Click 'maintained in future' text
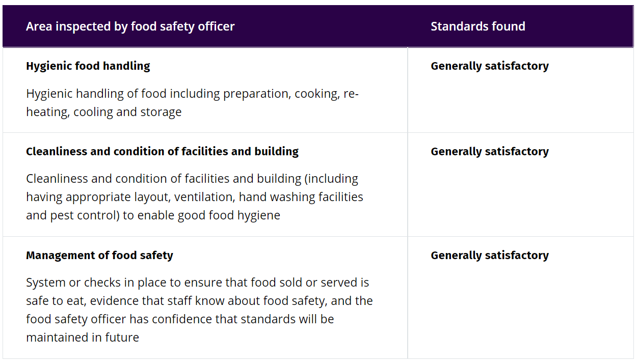This screenshot has height=364, width=638. (x=83, y=337)
